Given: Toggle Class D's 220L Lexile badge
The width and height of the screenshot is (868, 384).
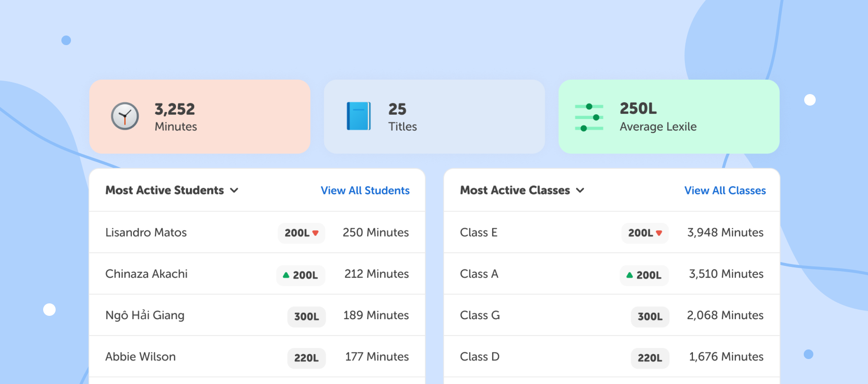Looking at the screenshot, I should point(650,358).
